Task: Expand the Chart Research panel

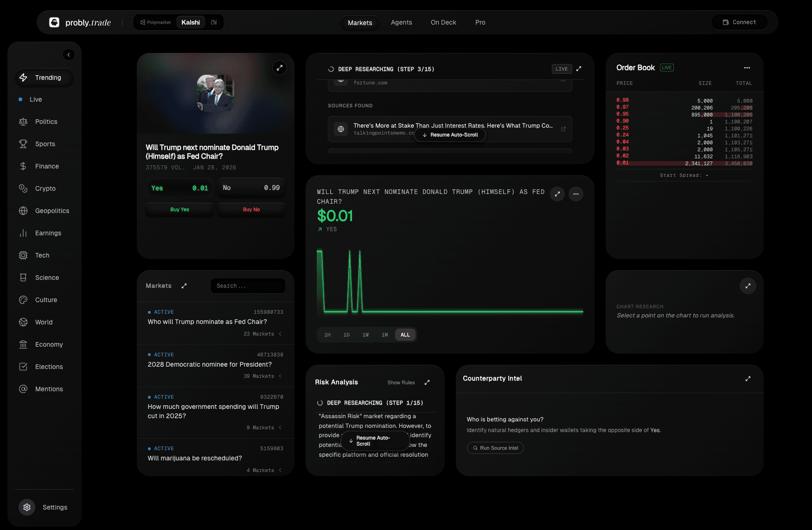Action: coord(748,286)
